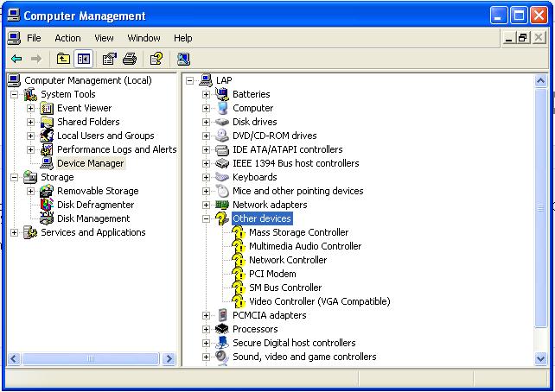
Task: Open the Help menu
Action: tap(183, 38)
